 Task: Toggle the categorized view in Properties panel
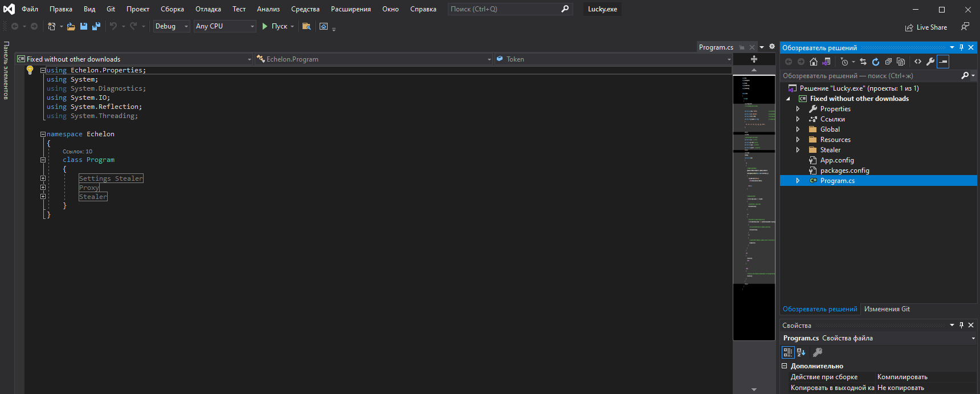click(788, 352)
